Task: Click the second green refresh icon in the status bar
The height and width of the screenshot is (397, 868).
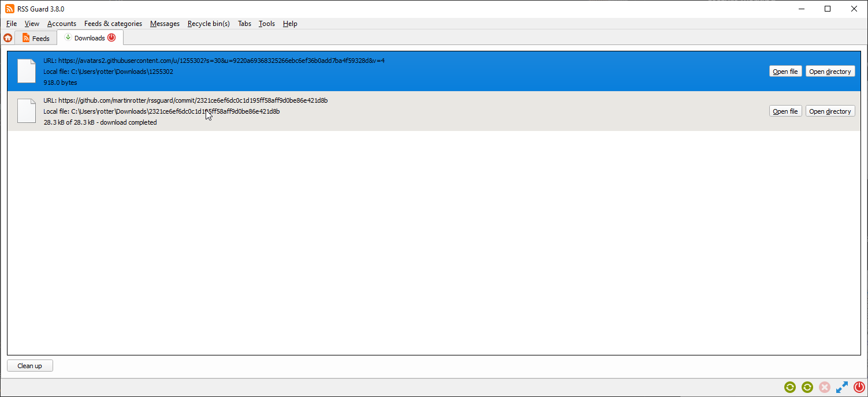Action: pyautogui.click(x=807, y=387)
